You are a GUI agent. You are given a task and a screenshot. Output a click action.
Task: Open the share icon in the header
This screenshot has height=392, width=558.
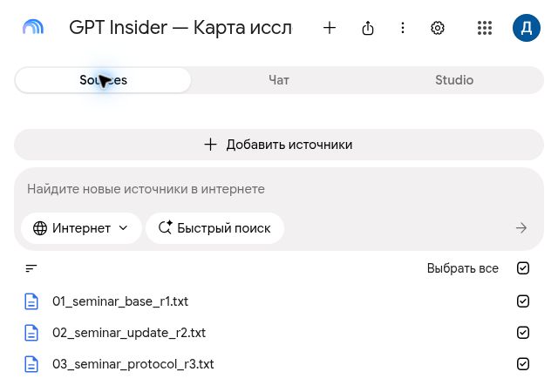pyautogui.click(x=368, y=28)
